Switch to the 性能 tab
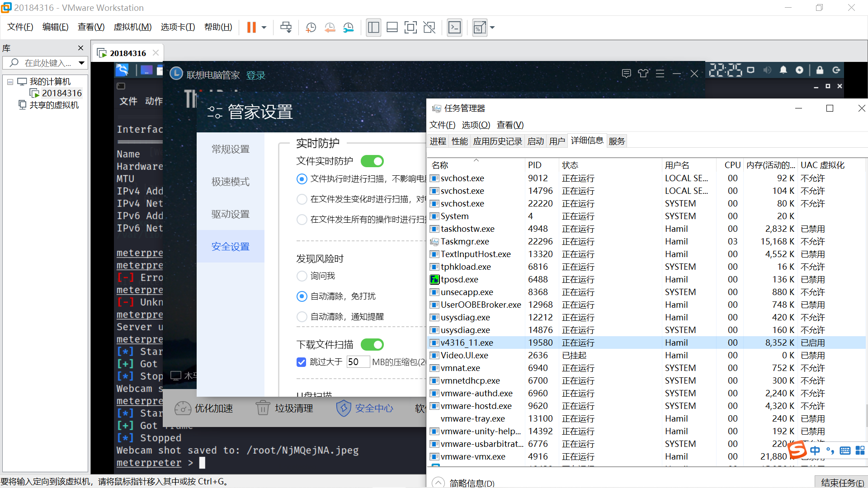 pos(459,141)
